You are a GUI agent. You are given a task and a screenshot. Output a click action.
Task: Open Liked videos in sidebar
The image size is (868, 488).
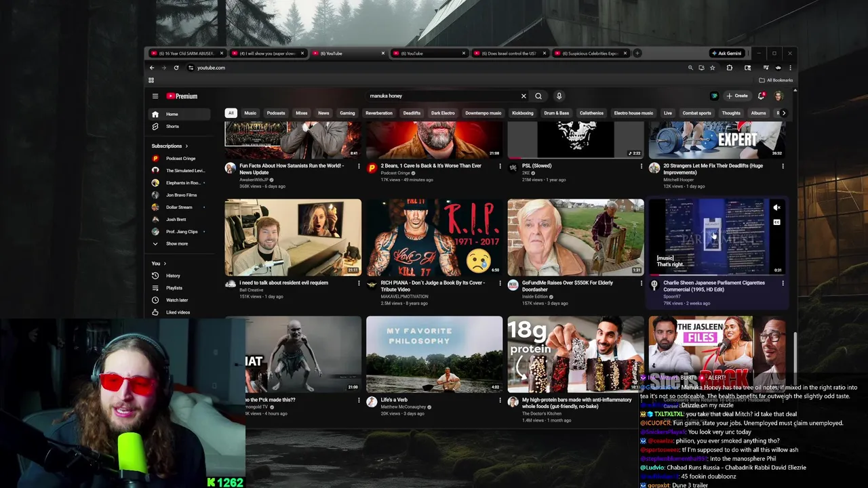point(180,312)
